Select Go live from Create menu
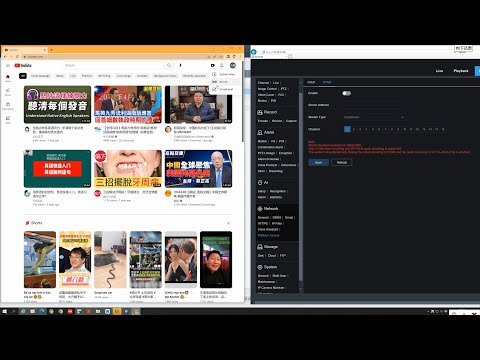Image resolution: width=480 pixels, height=360 pixels. coord(224,82)
